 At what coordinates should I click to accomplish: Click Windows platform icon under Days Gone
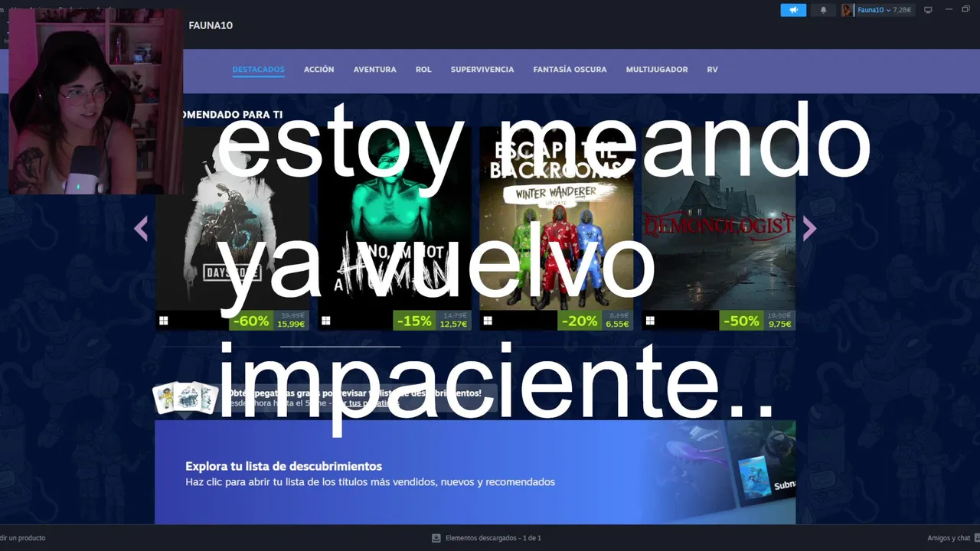click(163, 321)
